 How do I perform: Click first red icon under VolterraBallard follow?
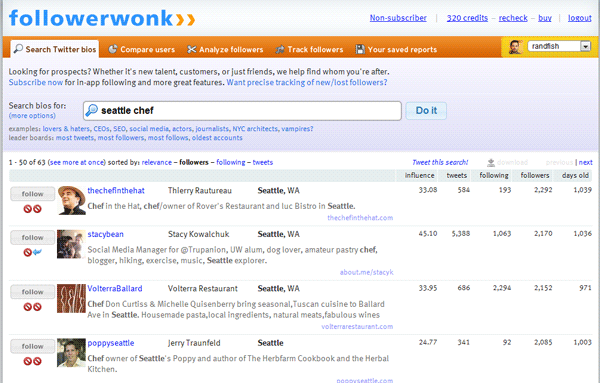pyautogui.click(x=28, y=307)
